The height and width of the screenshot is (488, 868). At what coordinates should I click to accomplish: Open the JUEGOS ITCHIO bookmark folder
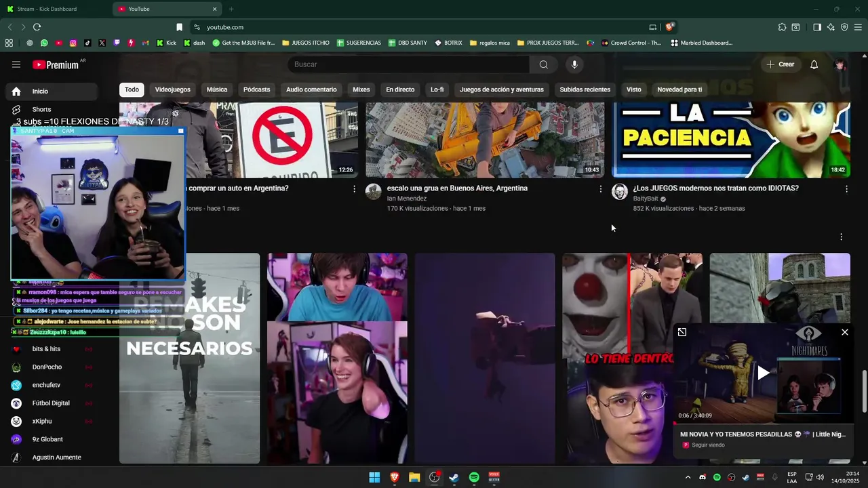pos(305,43)
